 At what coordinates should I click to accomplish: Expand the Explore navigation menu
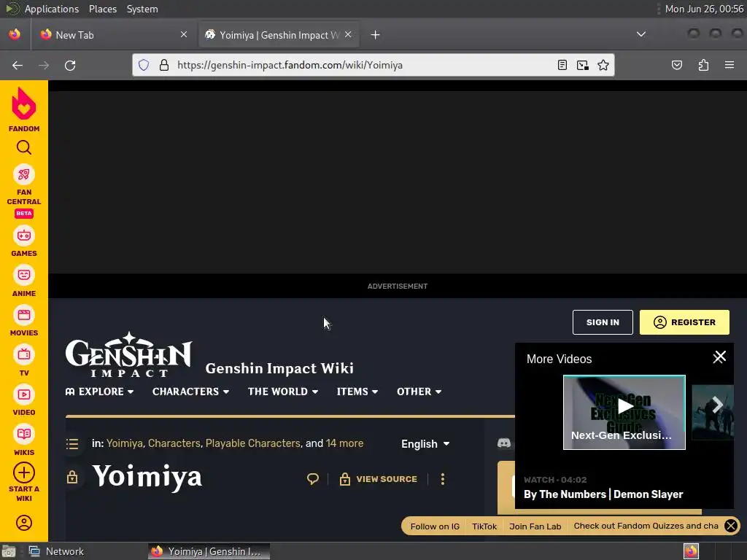point(99,392)
